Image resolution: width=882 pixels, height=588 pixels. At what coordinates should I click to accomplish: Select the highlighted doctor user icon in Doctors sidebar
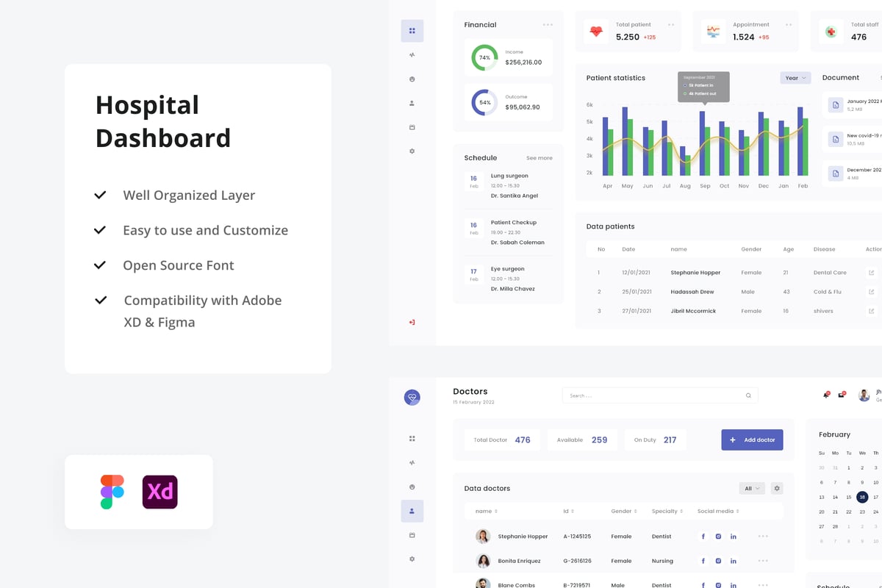click(x=412, y=511)
